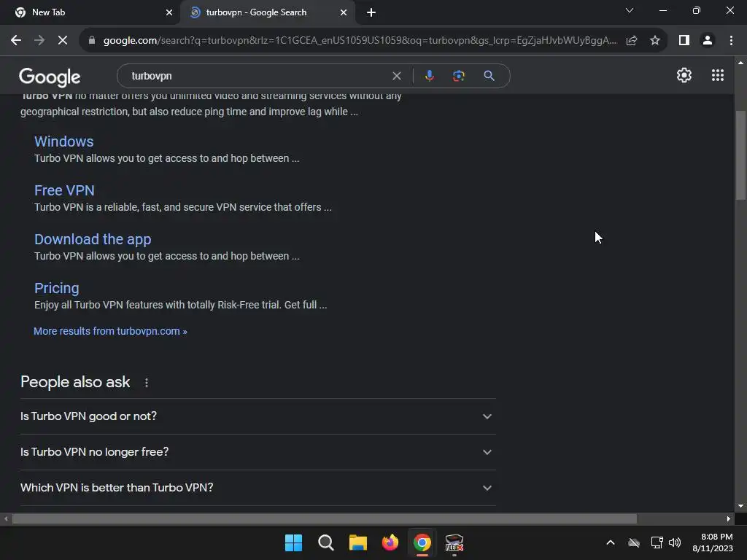Viewport: 747px width, 560px height.
Task: Launch Firefox from the taskbar
Action: pyautogui.click(x=390, y=542)
